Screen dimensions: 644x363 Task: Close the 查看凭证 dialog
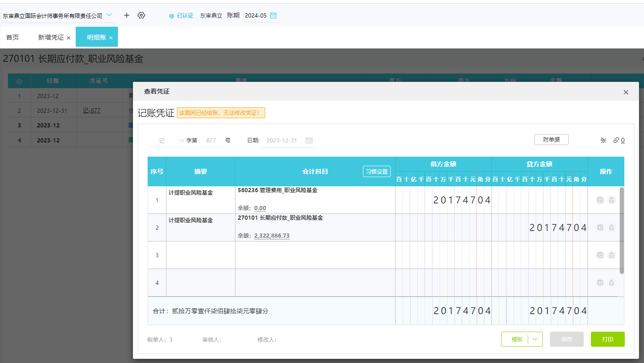pyautogui.click(x=626, y=92)
